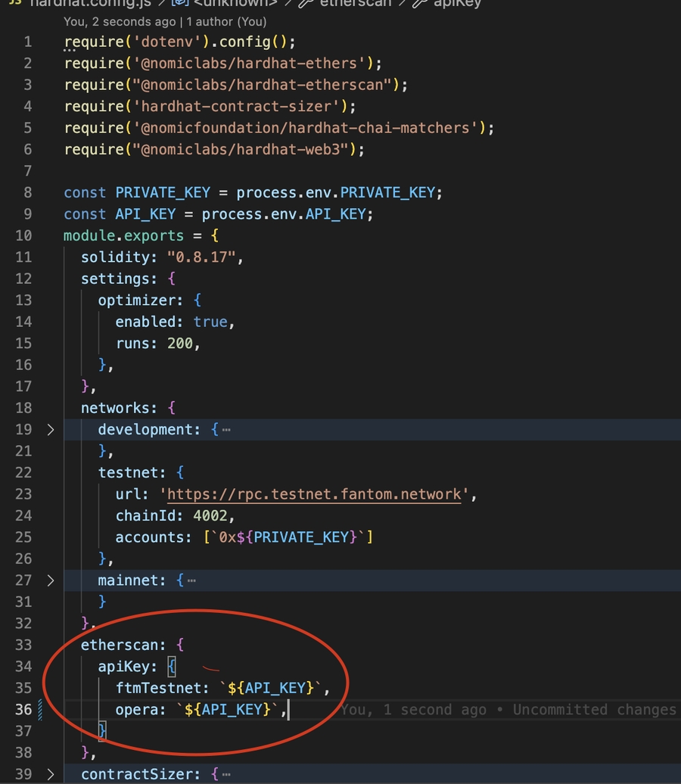Click the modified-line gutter marker on line 36
The image size is (681, 784).
39,710
